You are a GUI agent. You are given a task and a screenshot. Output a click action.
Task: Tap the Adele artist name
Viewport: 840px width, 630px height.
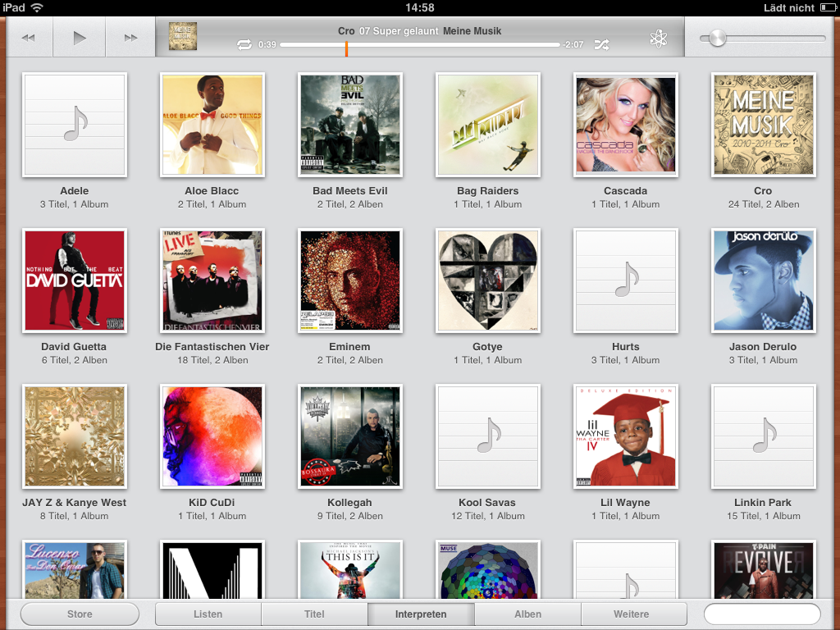75,190
